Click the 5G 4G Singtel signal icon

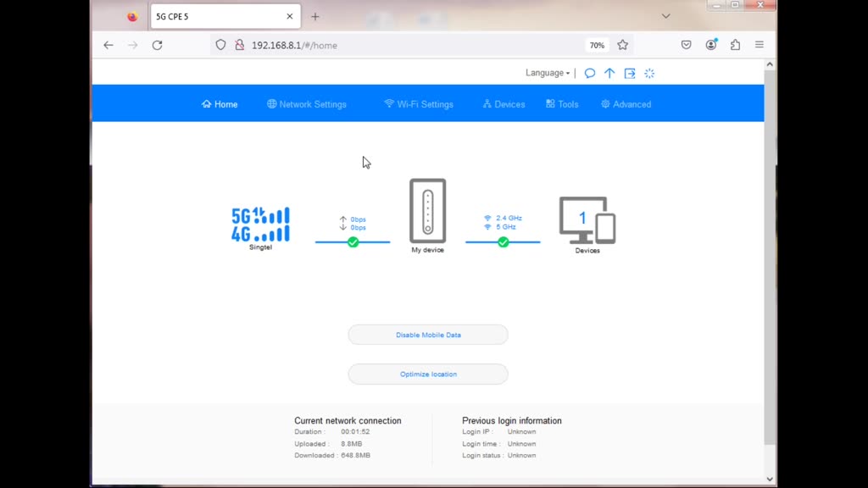pyautogui.click(x=260, y=225)
